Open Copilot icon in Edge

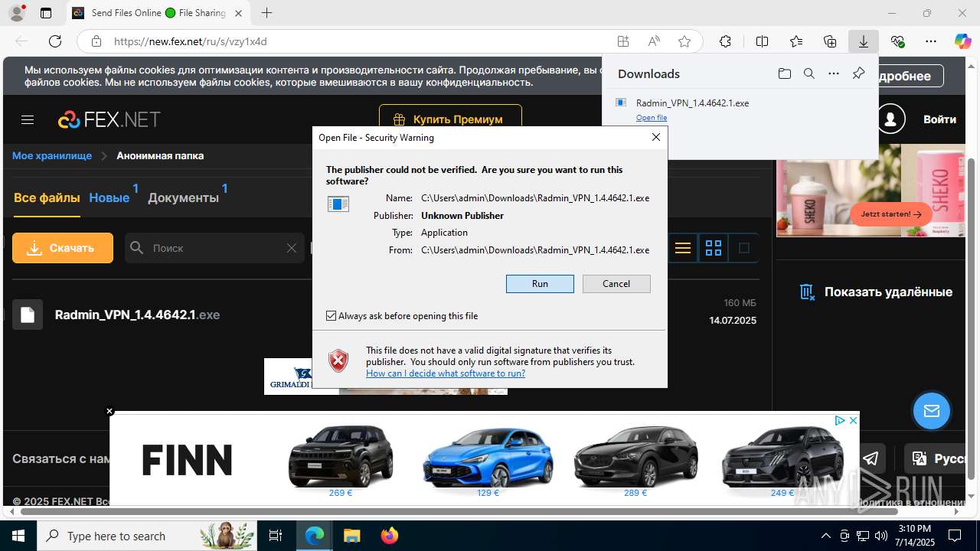pyautogui.click(x=962, y=41)
